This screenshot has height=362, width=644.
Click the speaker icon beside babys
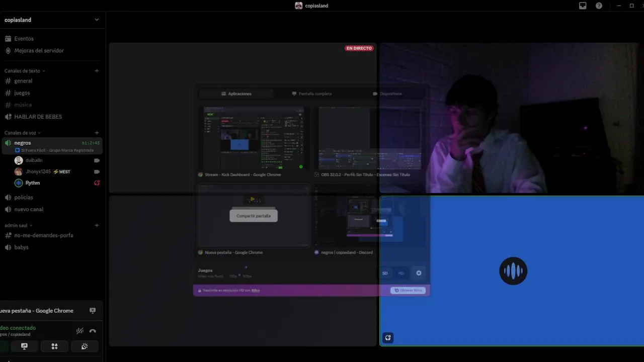pos(8,247)
